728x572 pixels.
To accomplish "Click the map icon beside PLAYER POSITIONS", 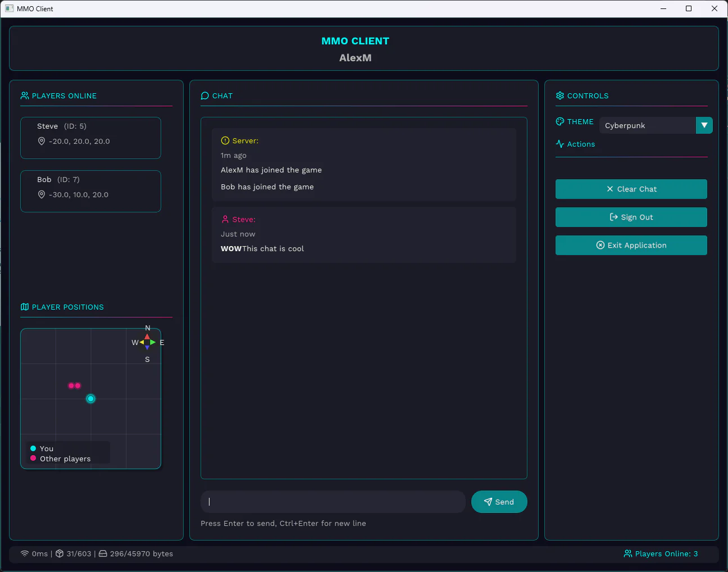I will (x=24, y=307).
